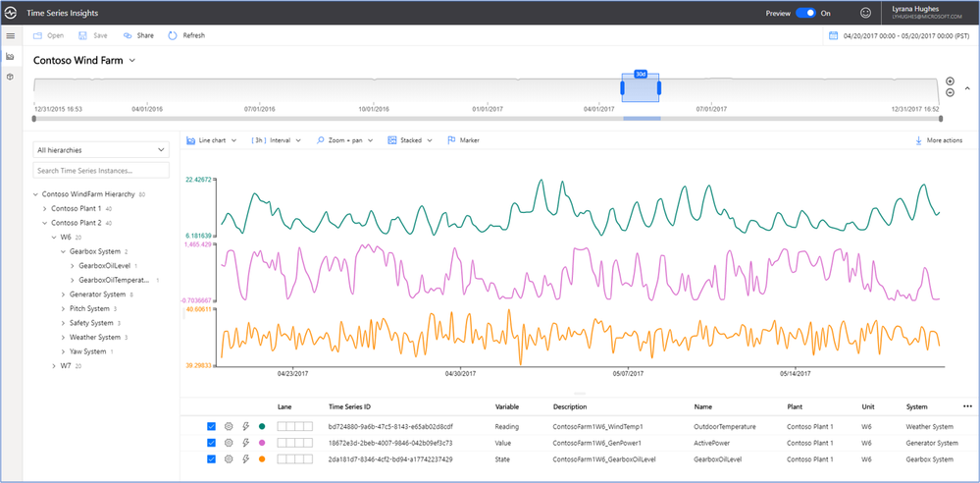Collapse the timeline panel with up caret
Viewport: 980px width, 483px height.
tap(967, 88)
